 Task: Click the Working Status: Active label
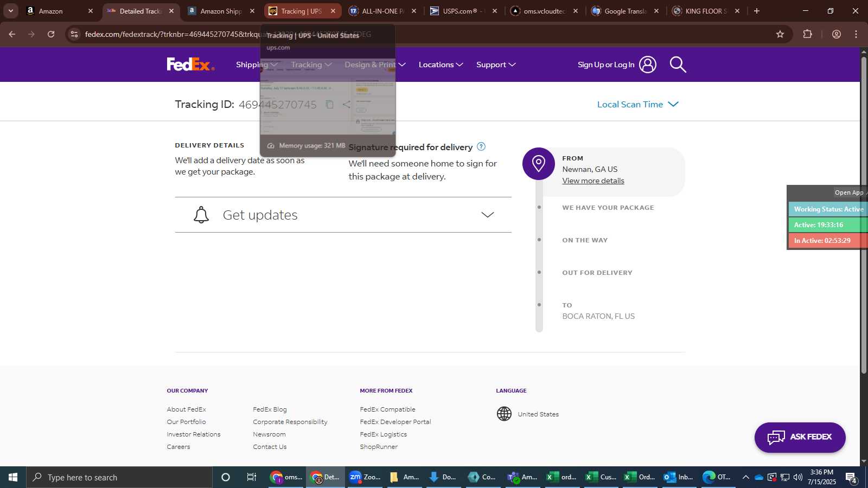click(828, 209)
